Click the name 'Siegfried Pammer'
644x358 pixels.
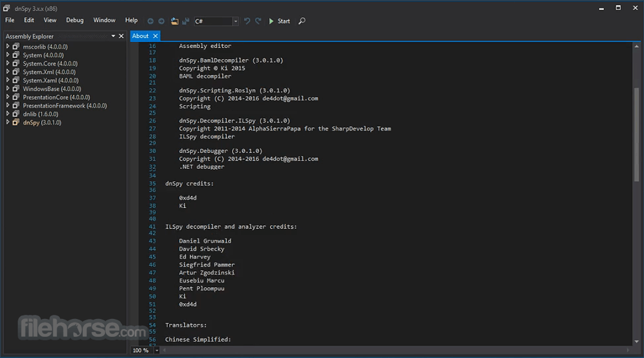[207, 265]
